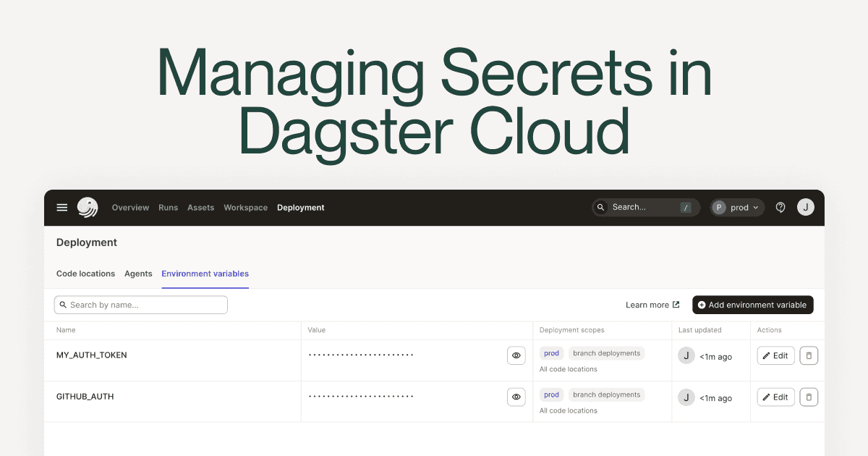Open the Runs menu item
This screenshot has width=868, height=456.
point(168,208)
